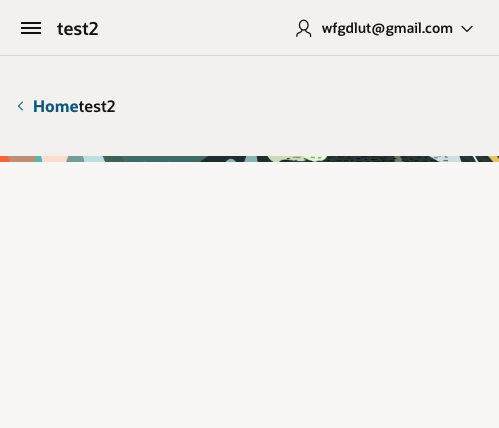Click the blank content area below banner
This screenshot has width=499, height=428.
coord(249,295)
